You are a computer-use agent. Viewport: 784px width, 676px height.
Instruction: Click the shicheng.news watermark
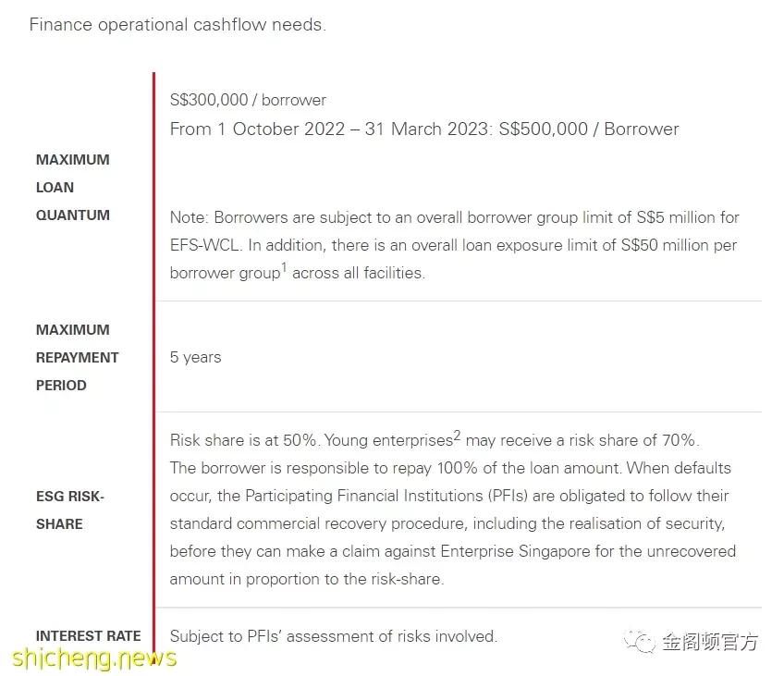[x=94, y=658]
